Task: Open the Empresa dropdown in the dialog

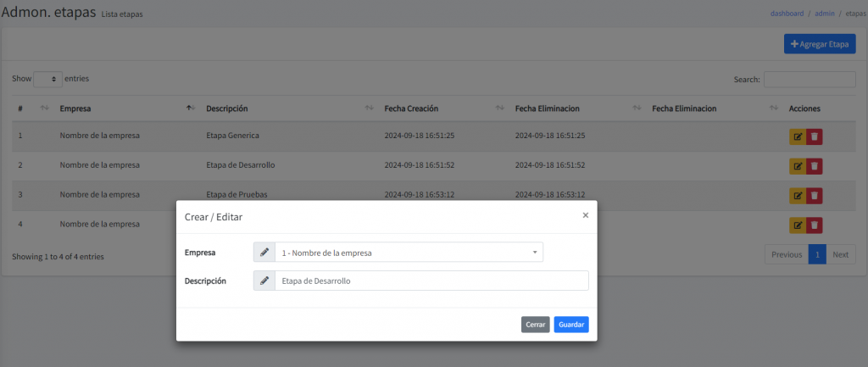Action: 409,253
